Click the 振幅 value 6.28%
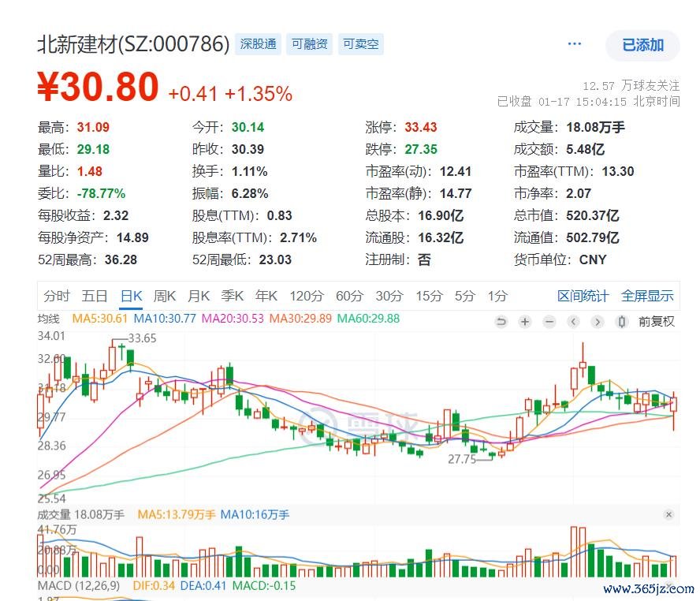The image size is (700, 601). point(250,193)
